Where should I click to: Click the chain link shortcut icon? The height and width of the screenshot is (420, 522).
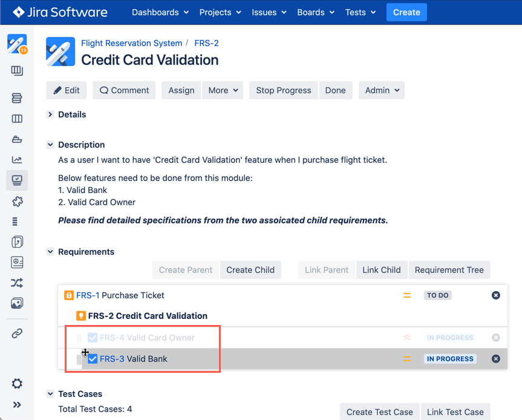coord(17,333)
